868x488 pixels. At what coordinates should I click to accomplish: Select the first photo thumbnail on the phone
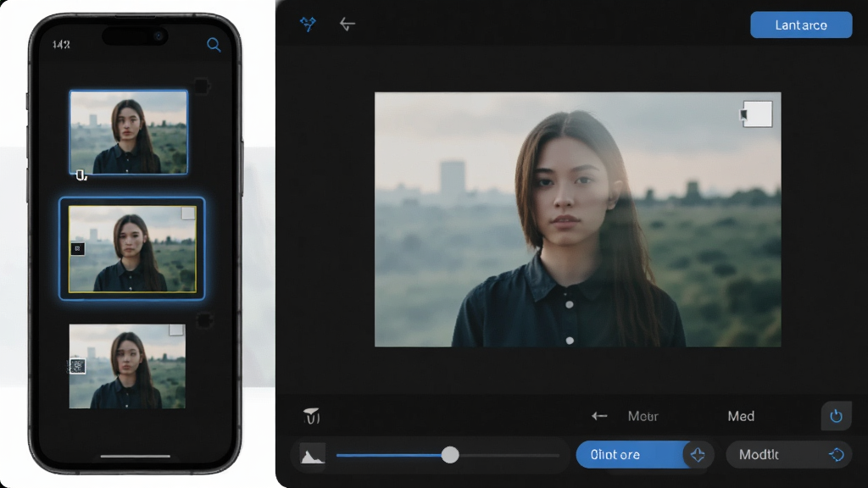pyautogui.click(x=129, y=132)
